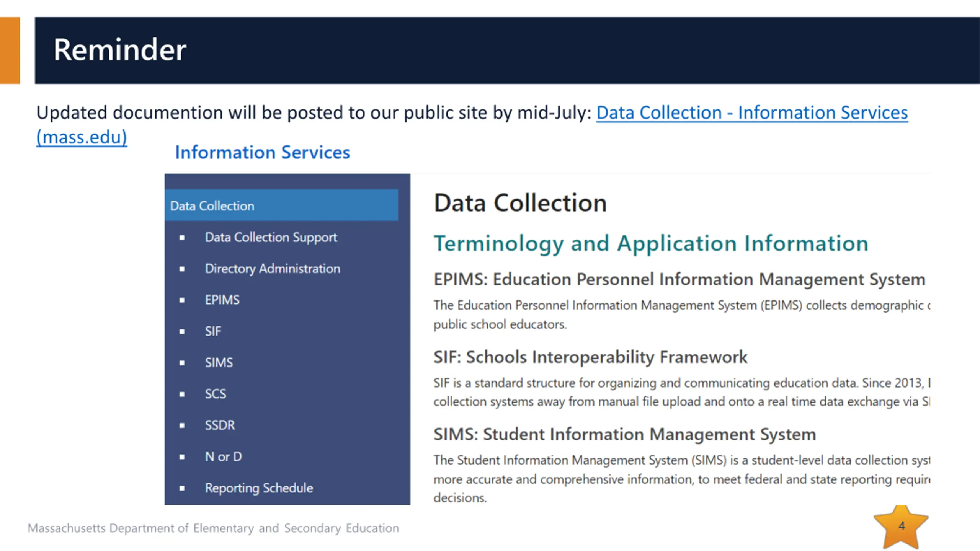The width and height of the screenshot is (980, 551).
Task: Click the EPIMS: Education Personnel Information heading
Action: click(x=679, y=279)
